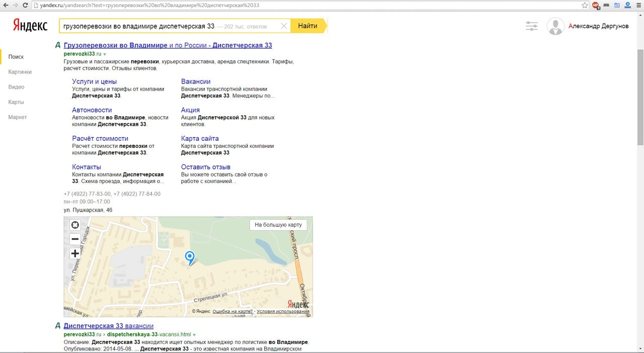Click the На большую карту button
644x353 pixels.
tap(278, 225)
